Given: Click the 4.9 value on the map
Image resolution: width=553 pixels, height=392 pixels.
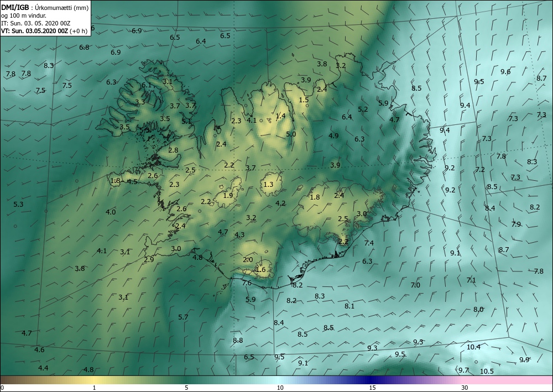Looking at the screenshot, I should 333,135.
